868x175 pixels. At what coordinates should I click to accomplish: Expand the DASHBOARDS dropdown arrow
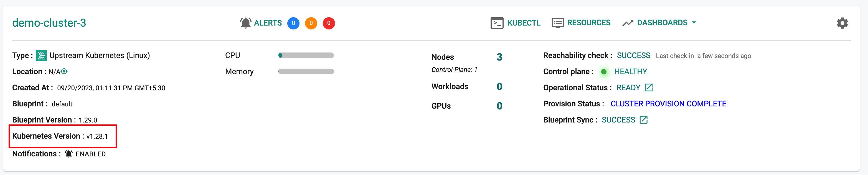click(x=694, y=22)
